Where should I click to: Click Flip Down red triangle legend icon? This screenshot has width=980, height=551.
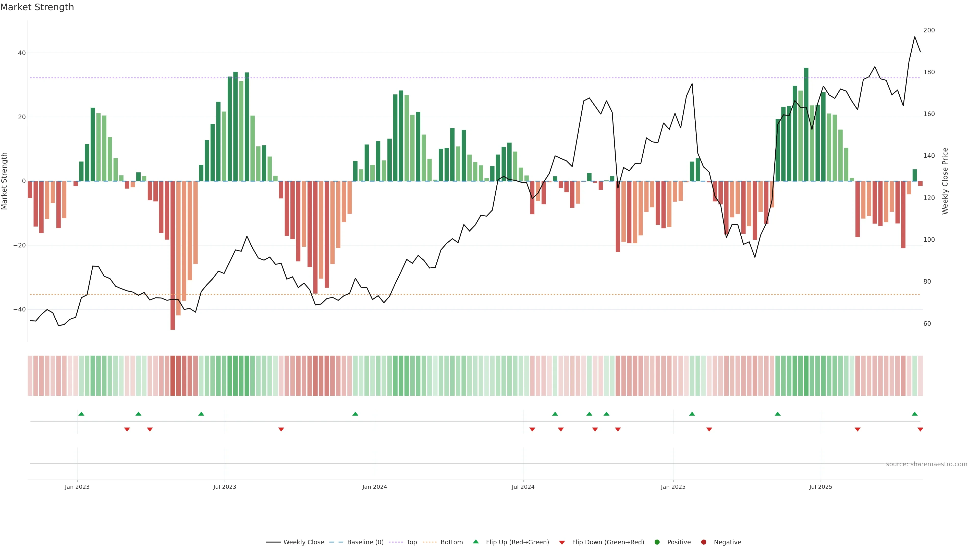(562, 543)
